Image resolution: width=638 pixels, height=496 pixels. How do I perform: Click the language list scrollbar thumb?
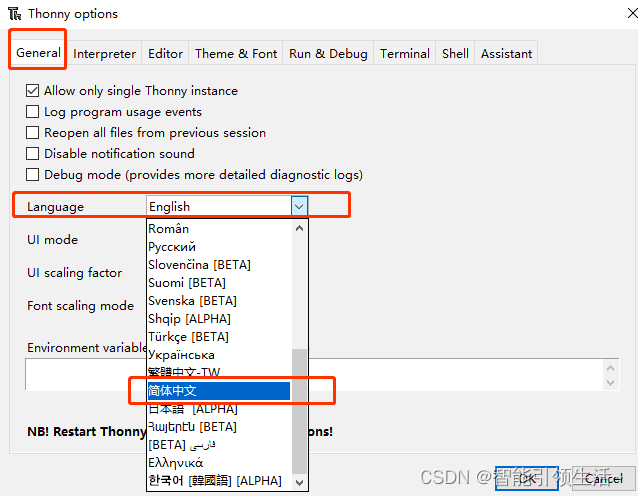tap(299, 411)
